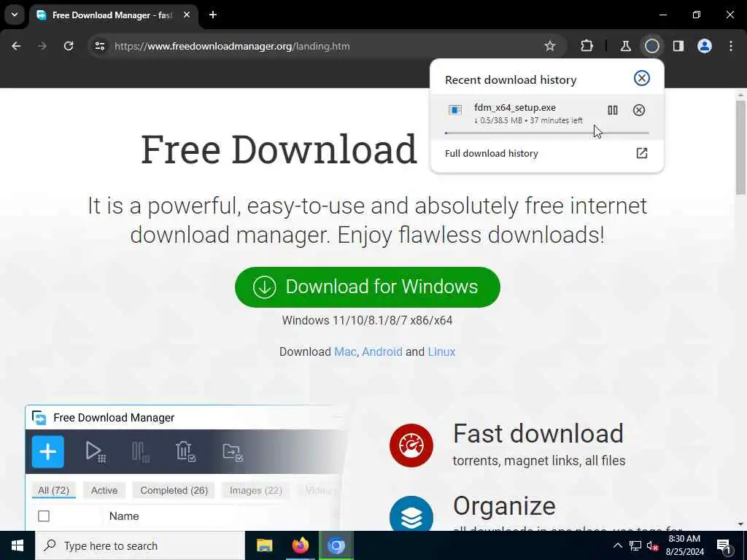Open Firefox from the taskbar

[x=300, y=545]
